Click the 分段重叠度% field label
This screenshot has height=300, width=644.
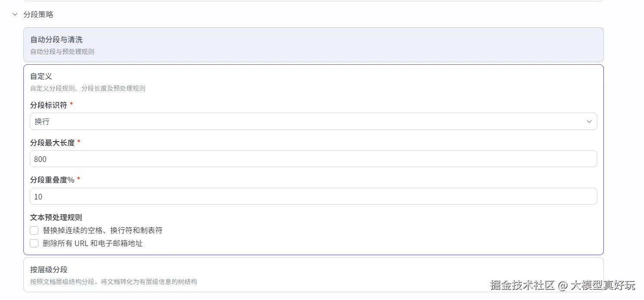click(x=52, y=180)
